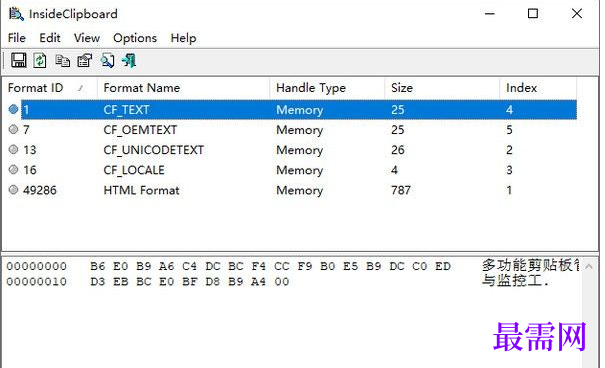The image size is (605, 368).
Task: Open the View menu
Action: [87, 38]
